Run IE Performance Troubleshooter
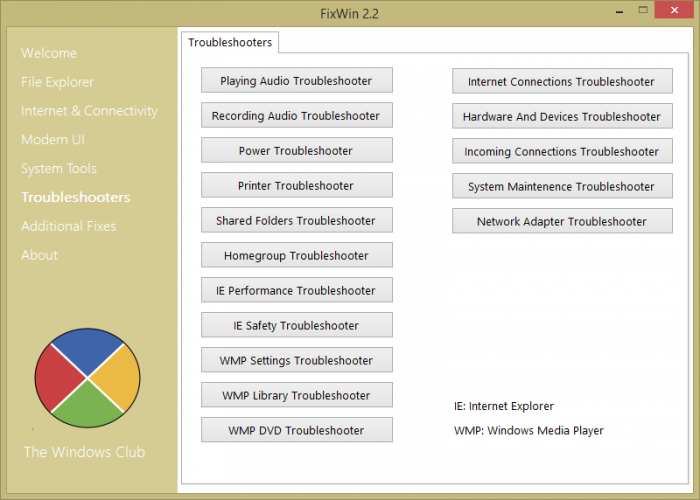The height and width of the screenshot is (500, 700). [297, 290]
